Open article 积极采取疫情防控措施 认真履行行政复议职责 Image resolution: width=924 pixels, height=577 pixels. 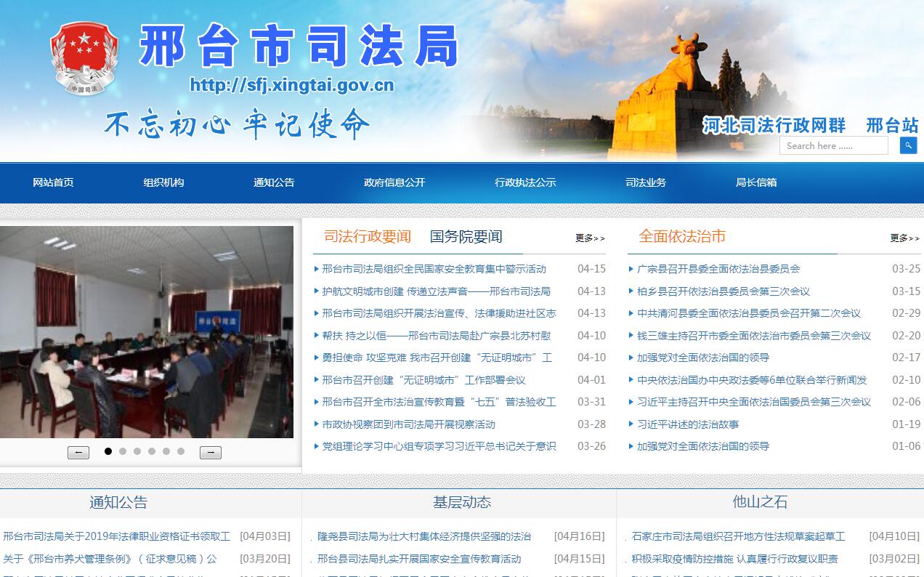(x=735, y=559)
